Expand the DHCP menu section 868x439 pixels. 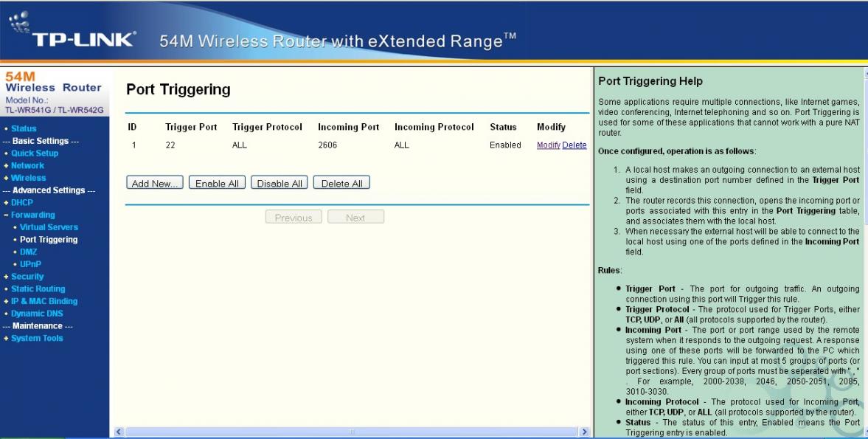coord(21,202)
